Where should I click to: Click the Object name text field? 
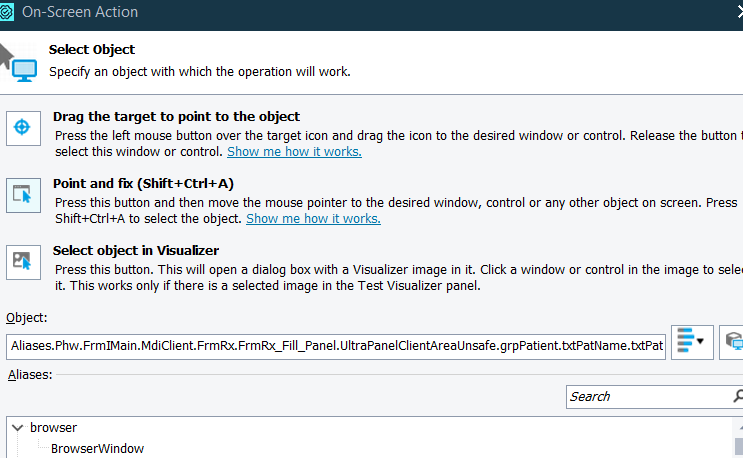tap(336, 347)
